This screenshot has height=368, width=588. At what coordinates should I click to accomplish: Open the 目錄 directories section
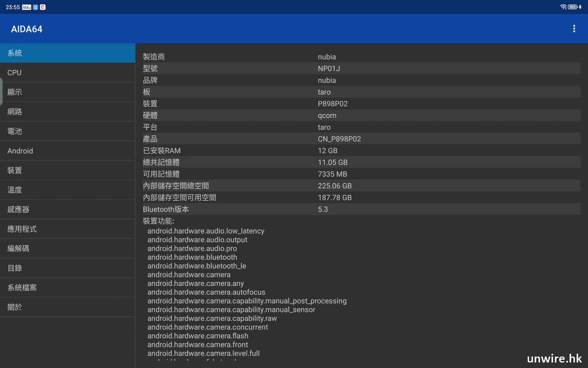coord(68,268)
